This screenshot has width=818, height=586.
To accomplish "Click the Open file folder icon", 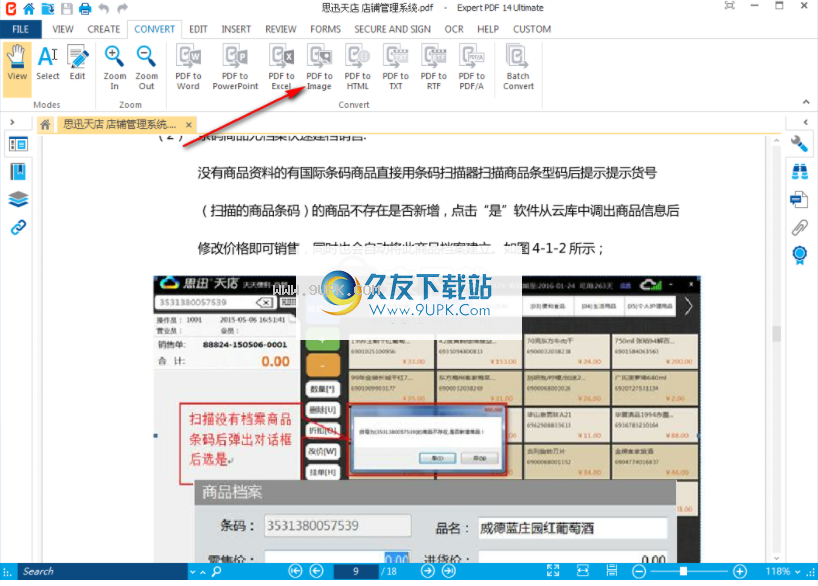I will (47, 8).
